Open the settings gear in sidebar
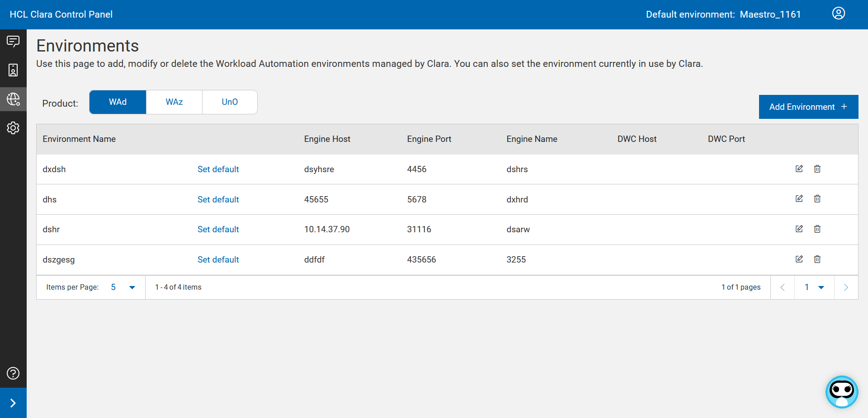The image size is (868, 418). pos(13,128)
